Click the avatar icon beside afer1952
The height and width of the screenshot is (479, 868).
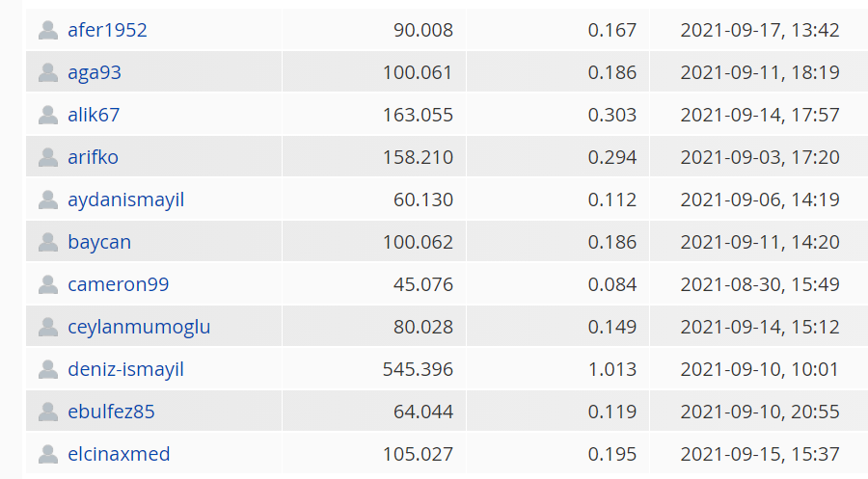(48, 30)
